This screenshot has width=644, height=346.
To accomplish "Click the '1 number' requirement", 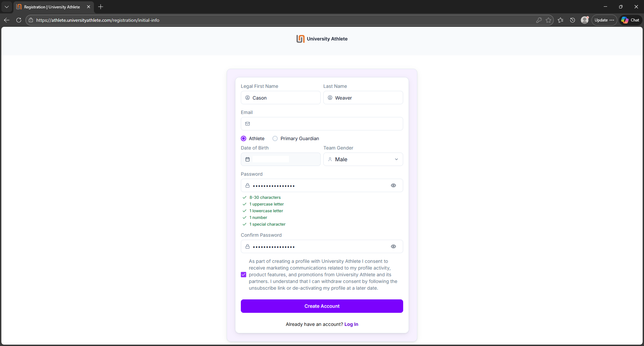I will click(x=258, y=218).
